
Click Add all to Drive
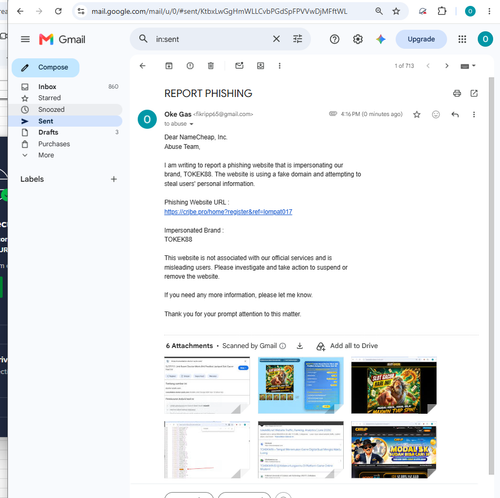pos(347,346)
